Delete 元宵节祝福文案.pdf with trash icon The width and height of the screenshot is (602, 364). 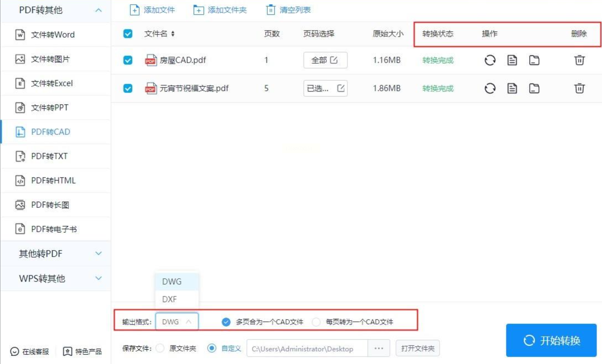click(x=579, y=89)
